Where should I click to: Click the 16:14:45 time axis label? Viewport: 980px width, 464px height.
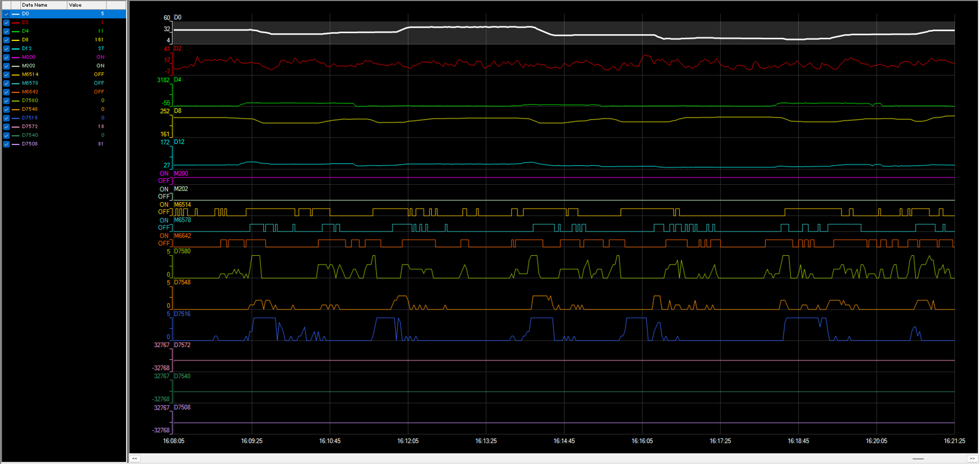click(564, 441)
